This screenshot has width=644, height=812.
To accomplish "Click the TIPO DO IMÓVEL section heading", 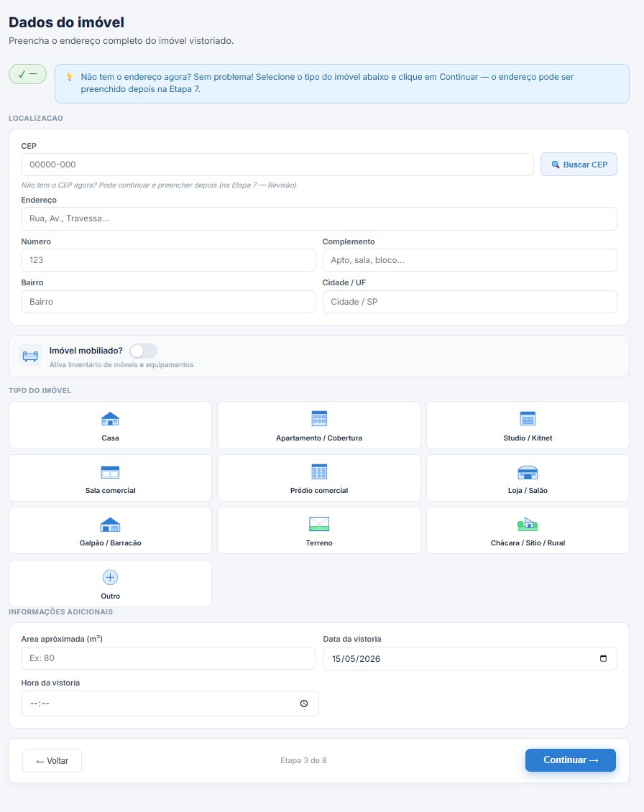I will tap(40, 390).
